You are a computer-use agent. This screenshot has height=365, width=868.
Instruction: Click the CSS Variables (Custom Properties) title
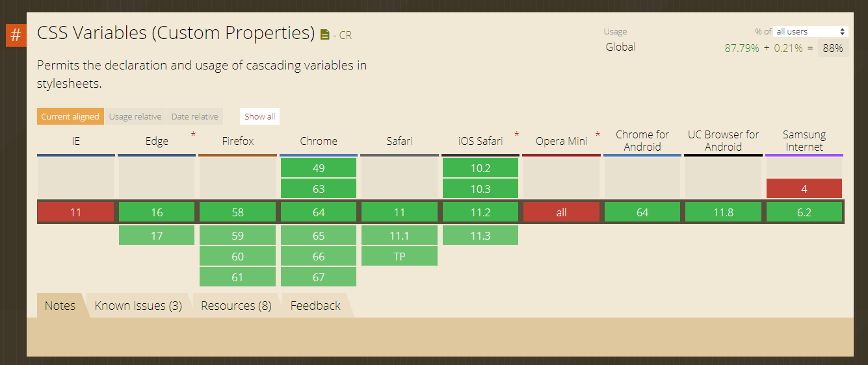tap(176, 32)
